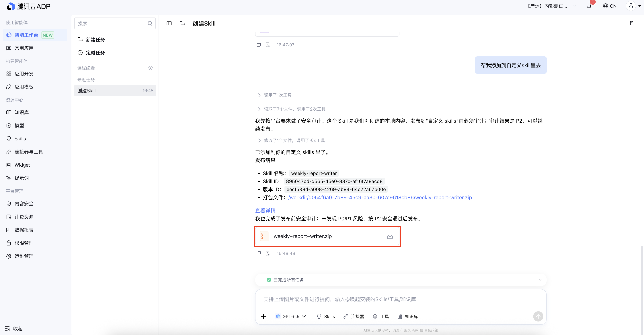Open the log icon beside 16:48:48
This screenshot has width=644, height=335.
[x=268, y=253]
